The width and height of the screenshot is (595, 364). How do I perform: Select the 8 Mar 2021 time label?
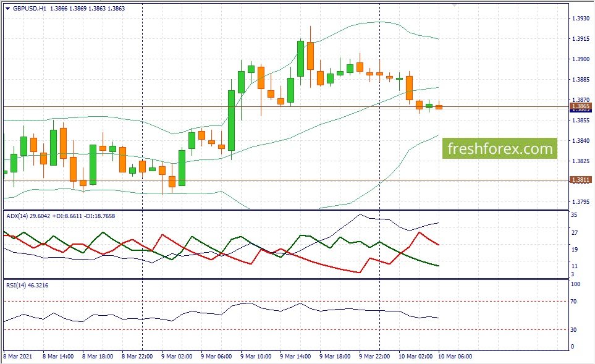point(18,357)
